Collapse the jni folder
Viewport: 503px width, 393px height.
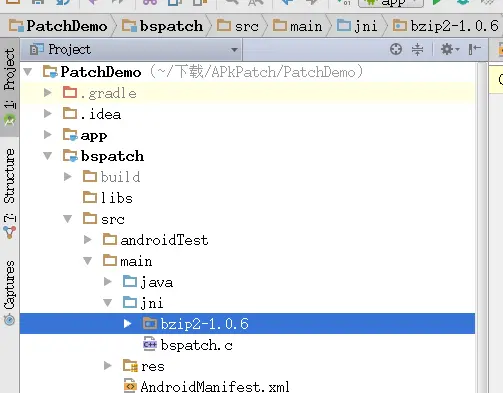[x=108, y=303]
